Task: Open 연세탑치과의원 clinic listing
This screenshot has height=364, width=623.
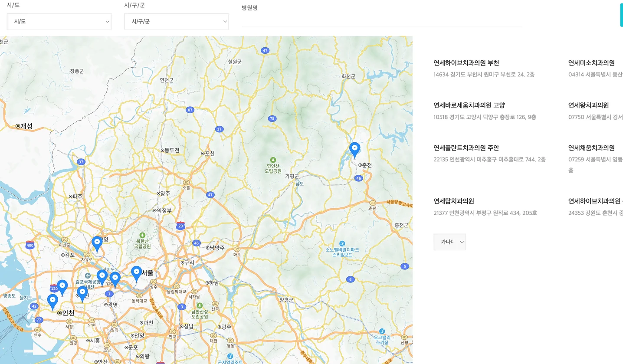Action: point(454,201)
